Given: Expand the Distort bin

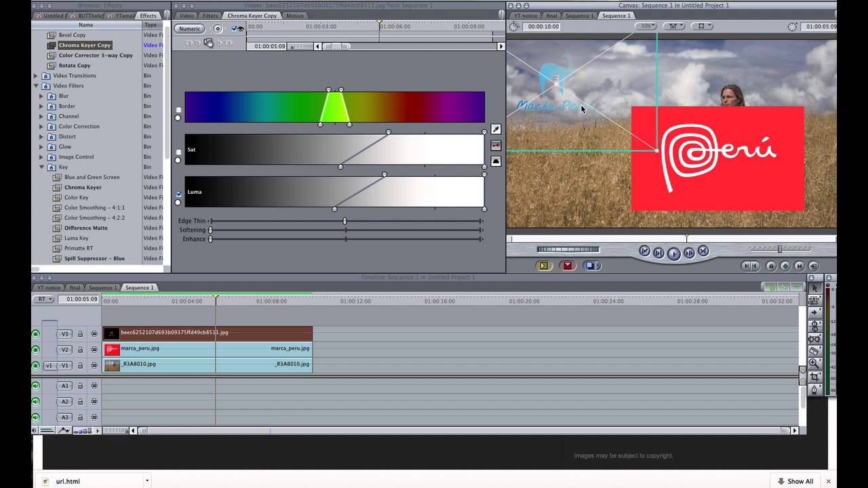Looking at the screenshot, I should tap(41, 137).
